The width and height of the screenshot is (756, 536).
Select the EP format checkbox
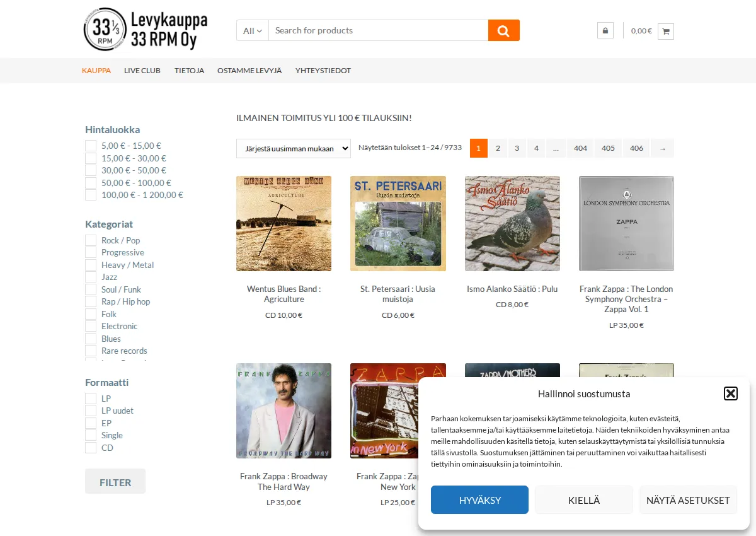point(91,423)
